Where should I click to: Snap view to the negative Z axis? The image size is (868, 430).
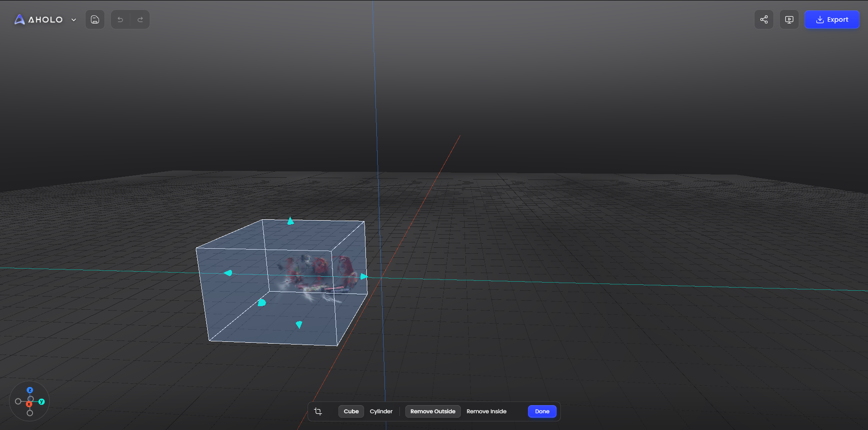coord(30,413)
